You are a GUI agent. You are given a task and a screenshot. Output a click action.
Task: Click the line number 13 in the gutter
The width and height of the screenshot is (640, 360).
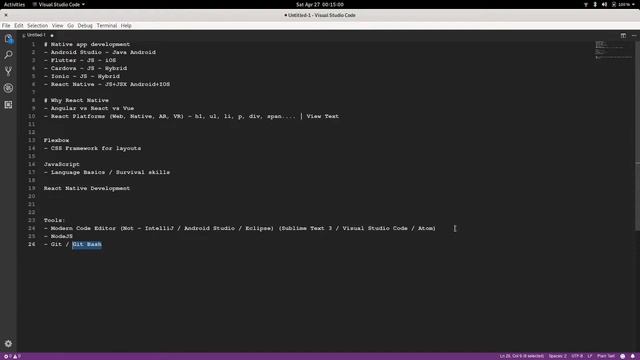click(32, 140)
